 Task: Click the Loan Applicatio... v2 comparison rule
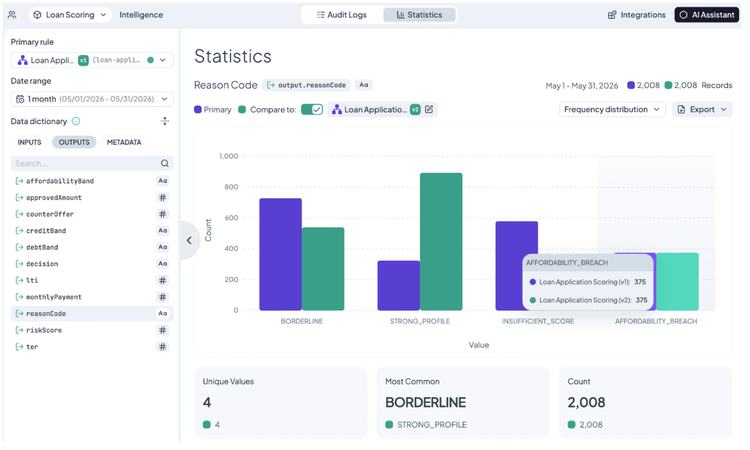pos(377,110)
